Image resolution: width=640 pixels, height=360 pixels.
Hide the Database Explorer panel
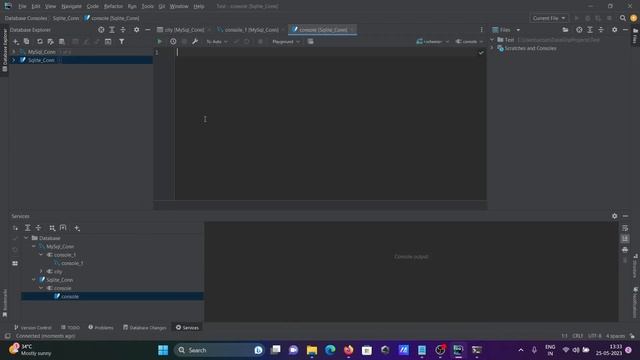[148, 30]
